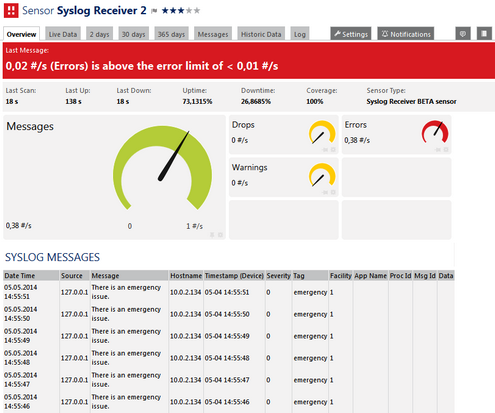Open the Notifications button
The height and width of the screenshot is (413, 495).
[406, 34]
